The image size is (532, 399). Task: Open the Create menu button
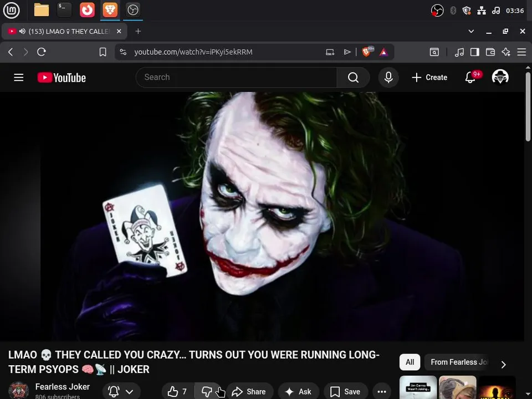(x=429, y=78)
